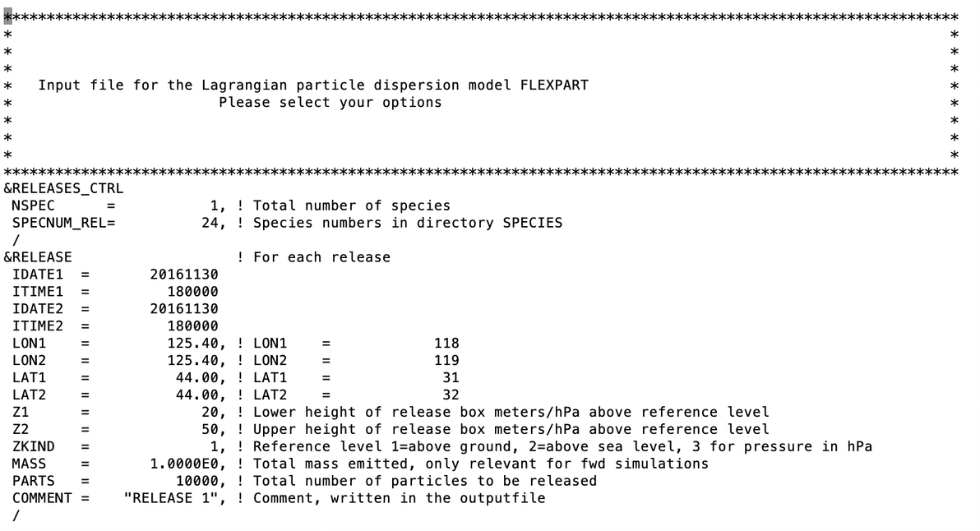Click the ITIME2 time value
The image size is (980, 531).
(192, 326)
